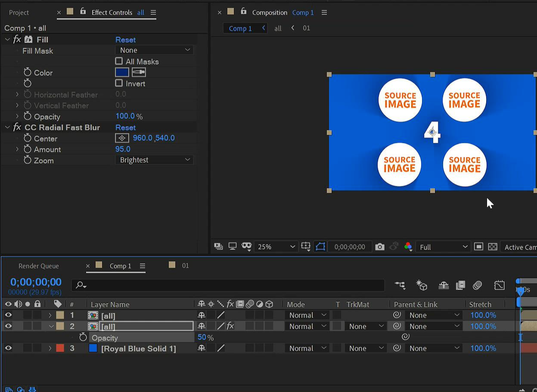537x392 pixels.
Task: Click the Fill Color blue swatch
Action: click(x=122, y=72)
